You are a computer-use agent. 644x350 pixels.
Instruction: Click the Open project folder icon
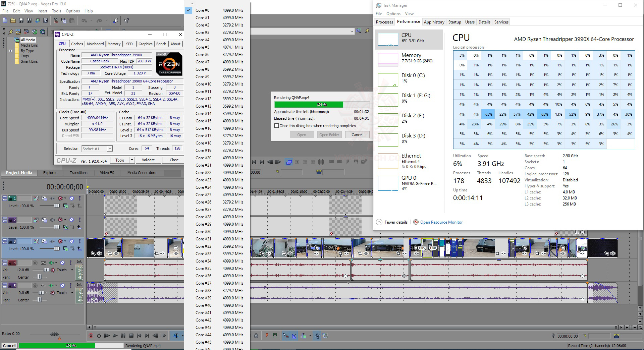pos(13,20)
